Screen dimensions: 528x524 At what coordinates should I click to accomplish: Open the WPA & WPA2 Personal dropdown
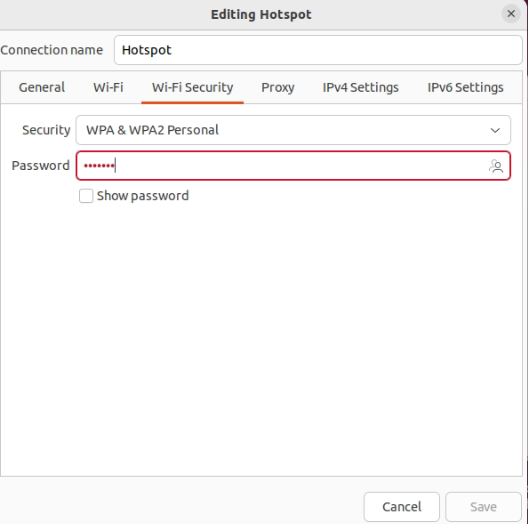click(293, 130)
